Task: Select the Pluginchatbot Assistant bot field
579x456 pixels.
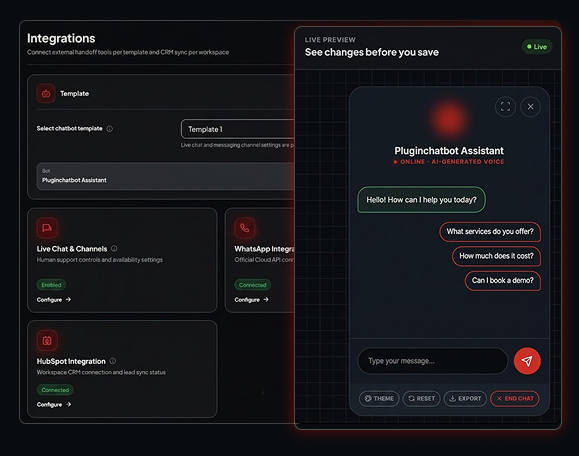Action: (x=165, y=176)
